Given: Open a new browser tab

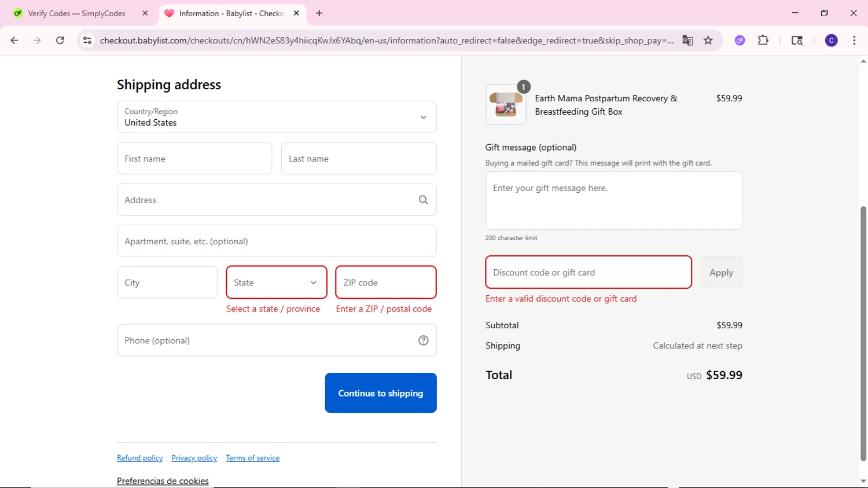Looking at the screenshot, I should (319, 13).
